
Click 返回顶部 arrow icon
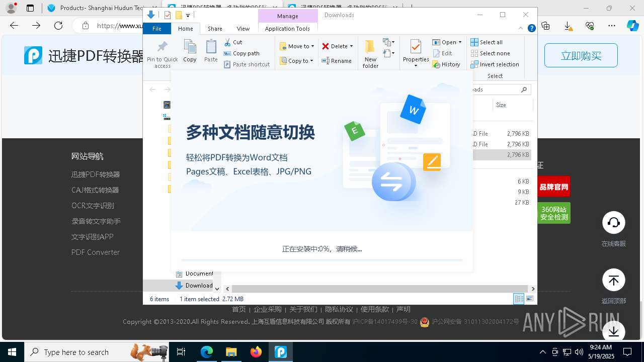(614, 280)
